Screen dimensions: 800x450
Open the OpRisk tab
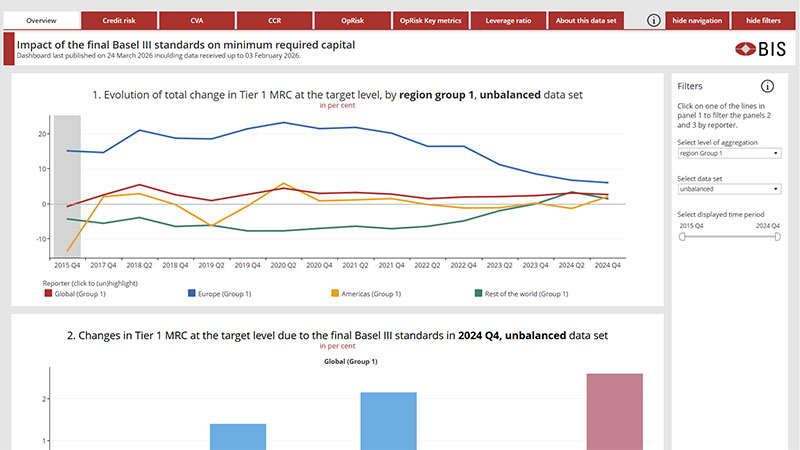pyautogui.click(x=353, y=20)
